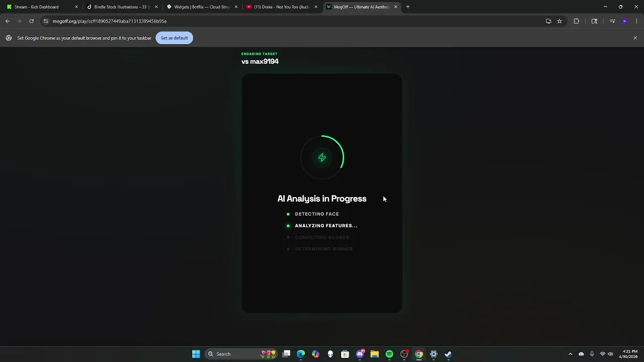Open Copilot from the taskbar
This screenshot has height=362, width=644.
tap(315, 354)
